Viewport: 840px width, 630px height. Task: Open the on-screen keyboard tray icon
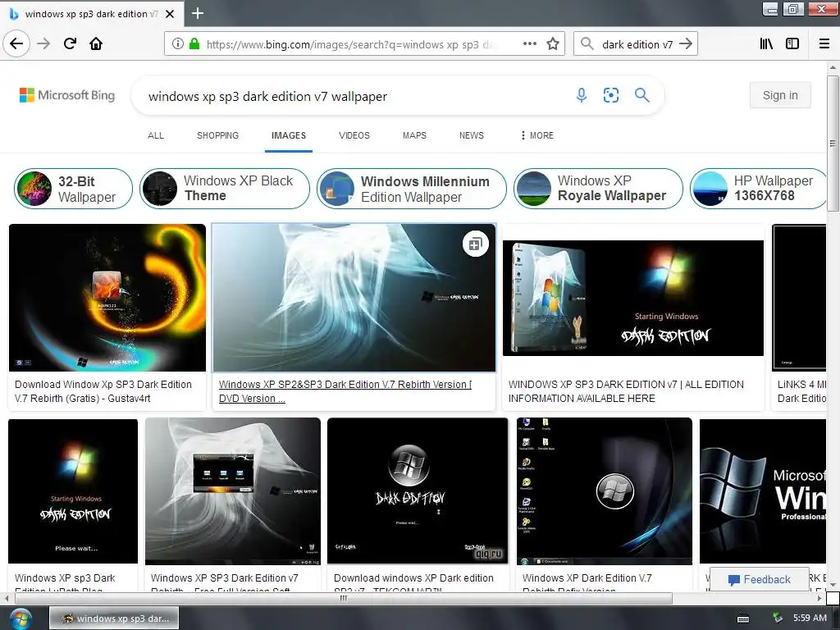[x=743, y=619]
